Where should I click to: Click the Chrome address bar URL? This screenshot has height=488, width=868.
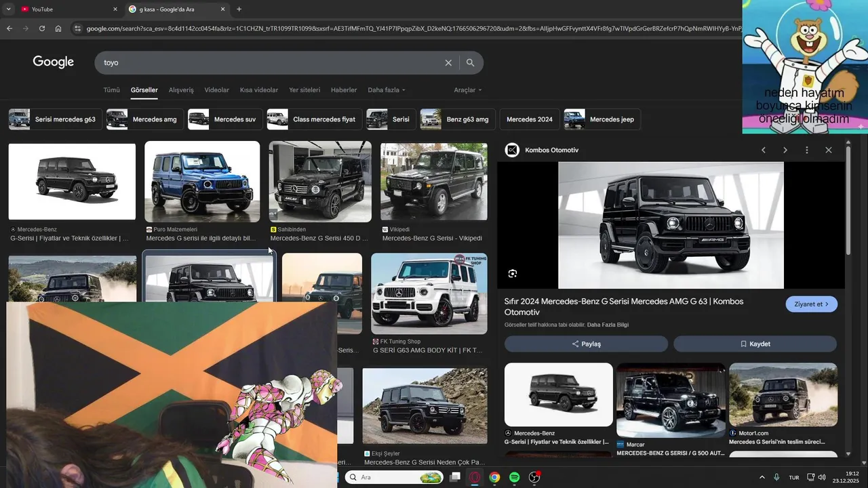coord(414,28)
